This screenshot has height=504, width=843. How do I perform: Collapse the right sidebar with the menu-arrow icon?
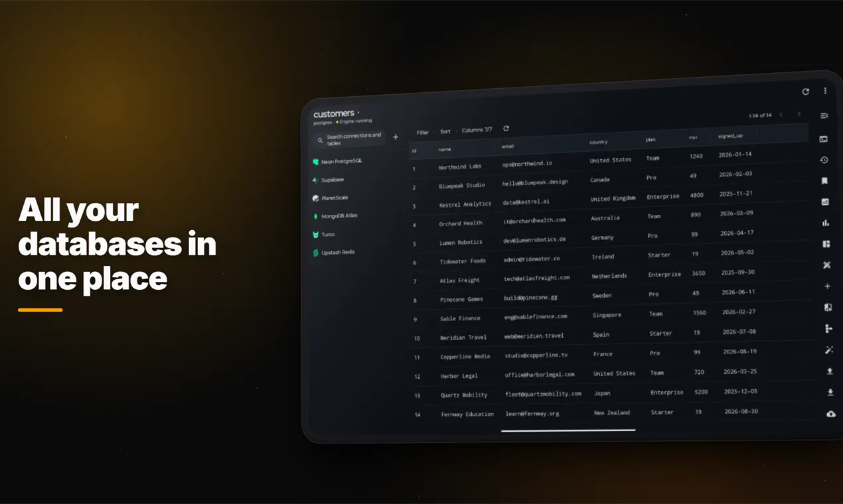point(824,115)
